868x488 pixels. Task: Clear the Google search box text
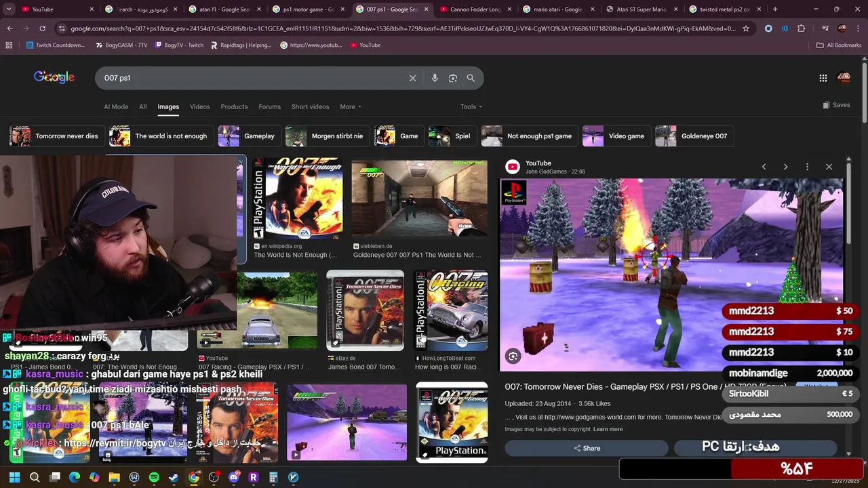point(412,78)
